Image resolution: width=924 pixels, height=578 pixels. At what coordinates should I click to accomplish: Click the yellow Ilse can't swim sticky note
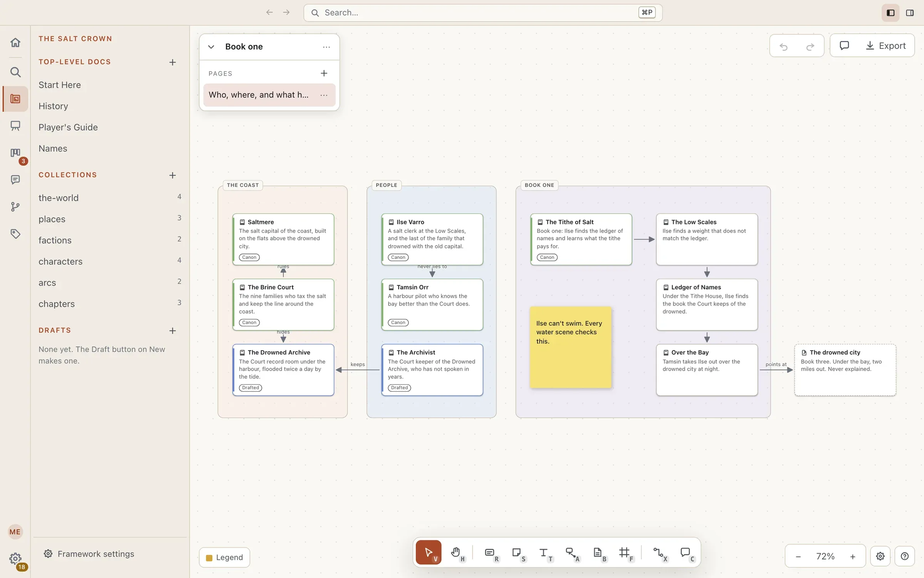(x=571, y=347)
